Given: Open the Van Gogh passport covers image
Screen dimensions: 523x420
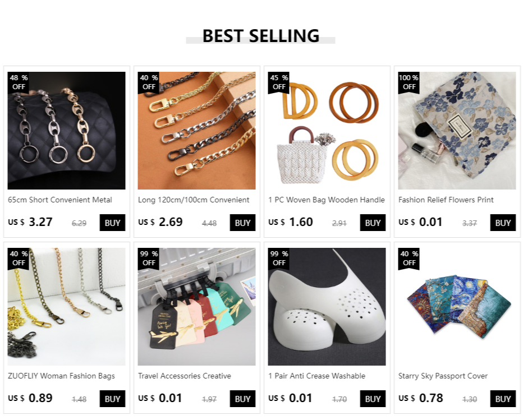Looking at the screenshot, I should tap(457, 307).
